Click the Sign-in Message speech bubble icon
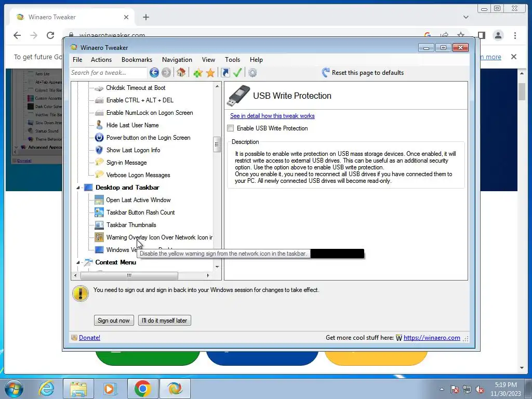Viewport: 532px width, 399px height. point(99,162)
